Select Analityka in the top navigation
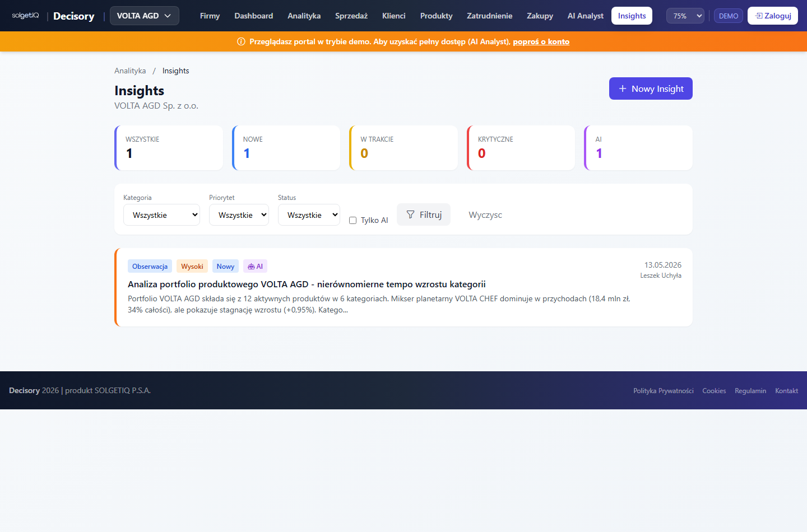Screen dimensions: 807x532 tap(304, 16)
